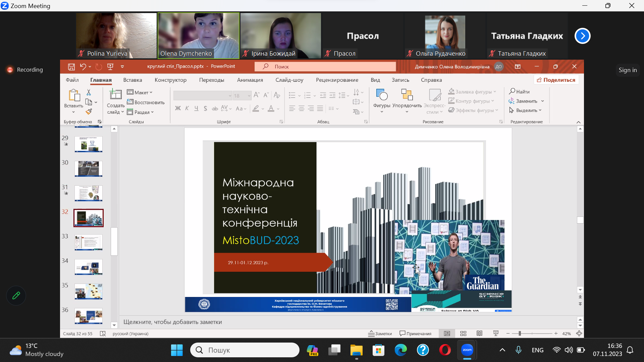This screenshot has height=362, width=644.
Task: Toggle strikethrough abc formatting
Action: pos(215,108)
